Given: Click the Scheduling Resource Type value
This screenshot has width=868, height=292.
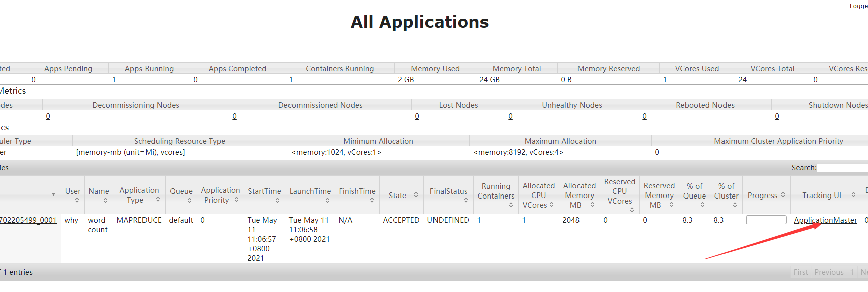Looking at the screenshot, I should click(x=130, y=152).
